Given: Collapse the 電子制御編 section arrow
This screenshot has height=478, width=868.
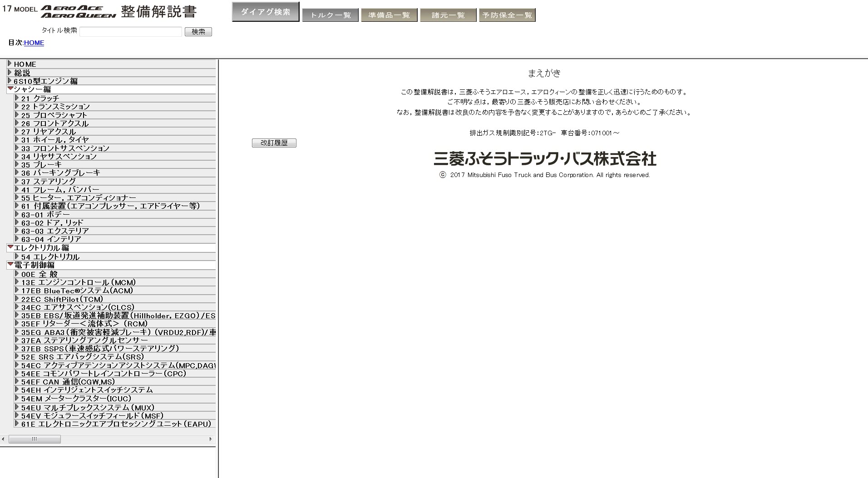Looking at the screenshot, I should [10, 264].
